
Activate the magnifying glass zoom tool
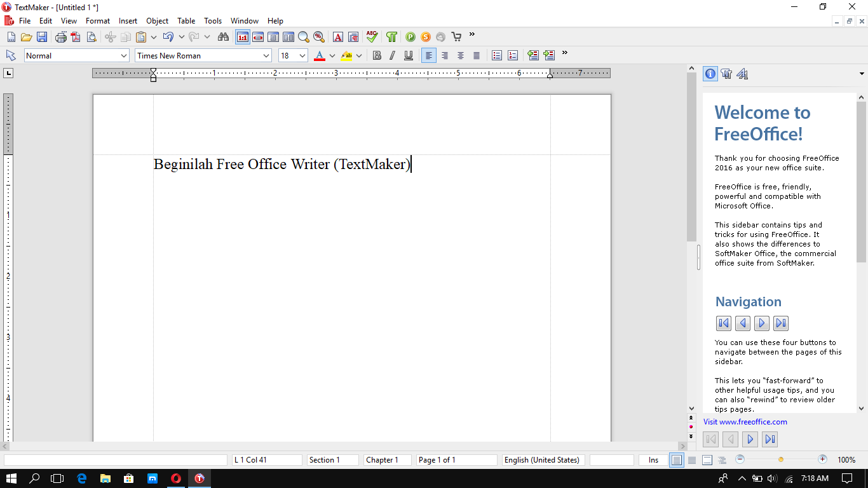[x=304, y=37]
